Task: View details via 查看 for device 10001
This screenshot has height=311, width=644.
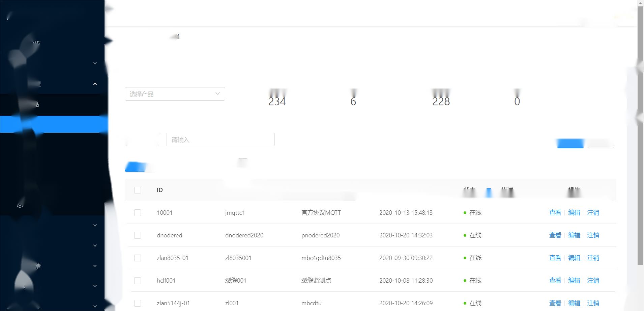Action: pos(555,213)
